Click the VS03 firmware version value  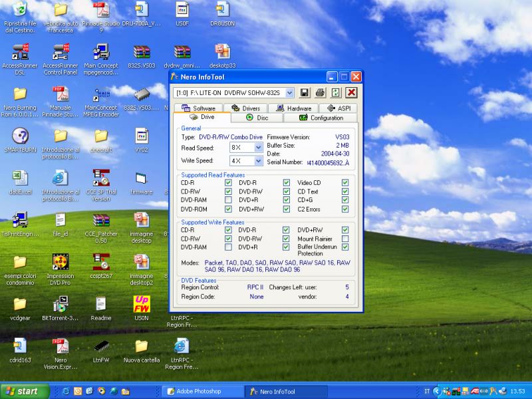tap(342, 137)
